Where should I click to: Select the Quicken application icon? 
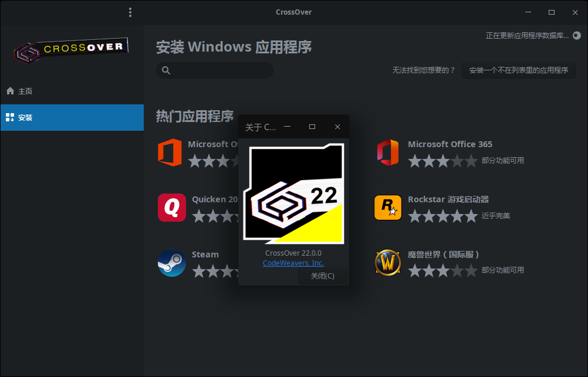pos(172,208)
